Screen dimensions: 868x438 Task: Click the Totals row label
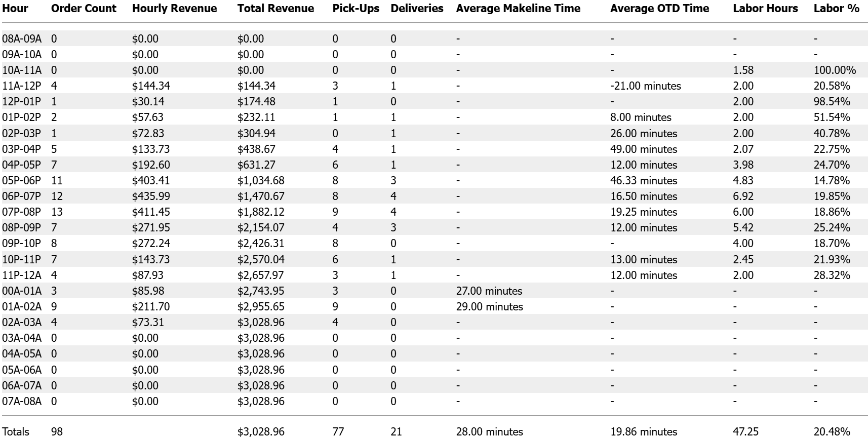tap(16, 431)
